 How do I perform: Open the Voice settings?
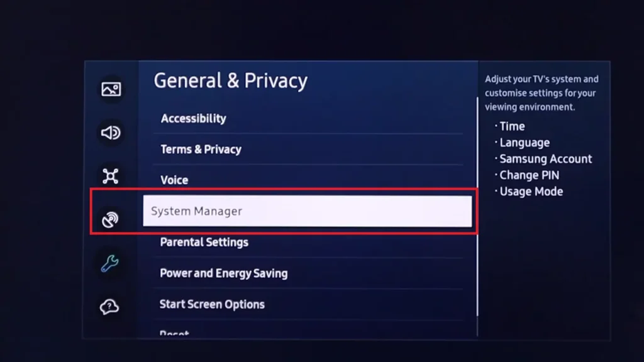tap(308, 180)
